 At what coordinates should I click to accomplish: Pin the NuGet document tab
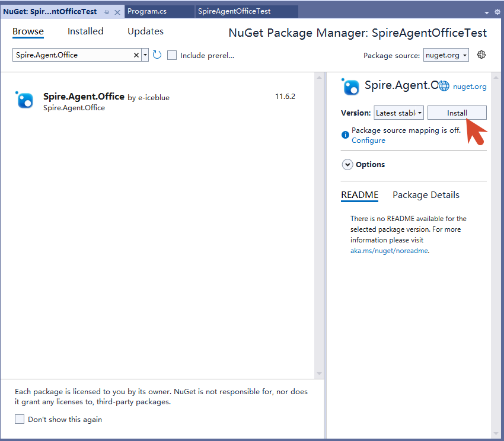[106, 12]
